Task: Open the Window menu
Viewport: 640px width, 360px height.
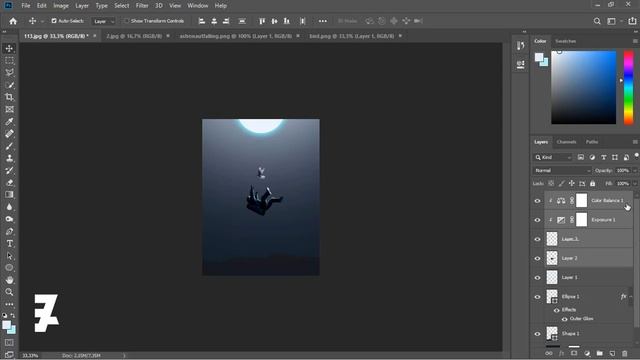Action: click(198, 6)
